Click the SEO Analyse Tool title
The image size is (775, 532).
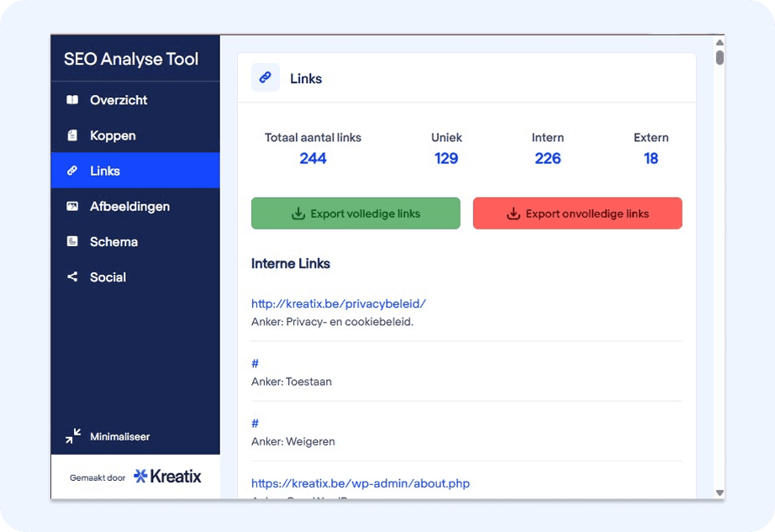coord(131,59)
